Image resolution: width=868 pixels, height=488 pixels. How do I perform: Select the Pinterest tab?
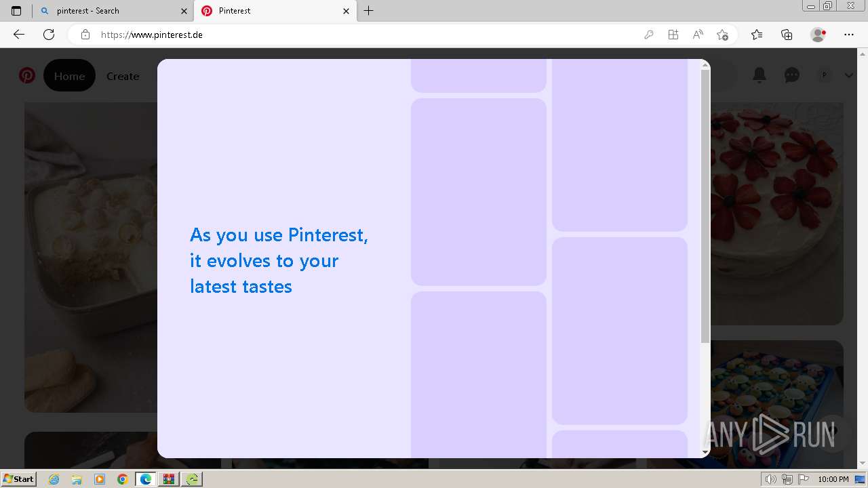[275, 11]
